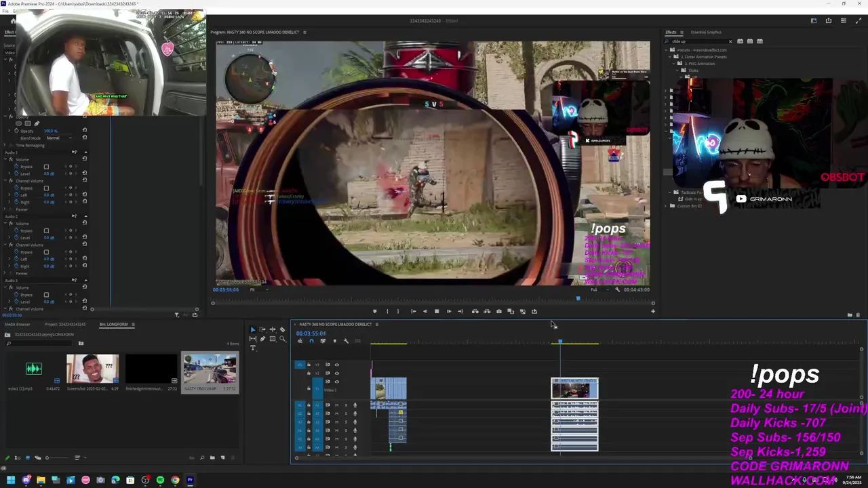
Task: Click New Bin icon in project panel
Action: (x=212, y=457)
